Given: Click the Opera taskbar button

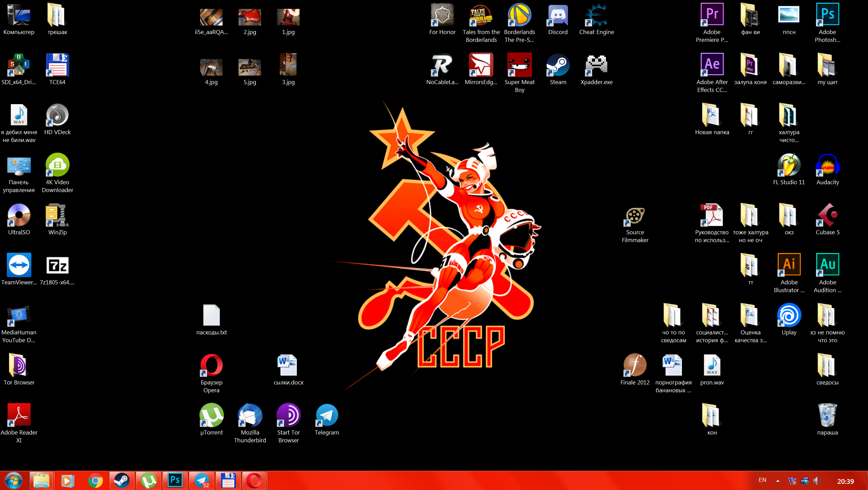Looking at the screenshot, I should (255, 480).
